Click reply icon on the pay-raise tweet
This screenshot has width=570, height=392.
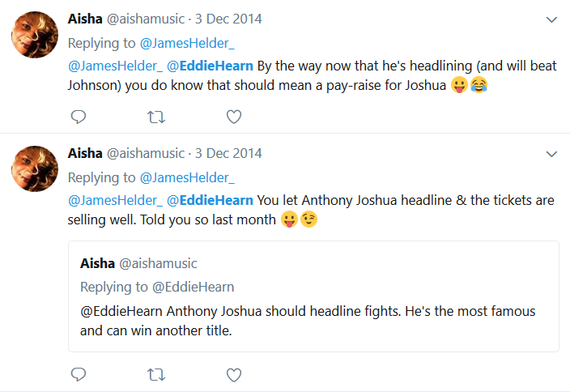point(79,117)
